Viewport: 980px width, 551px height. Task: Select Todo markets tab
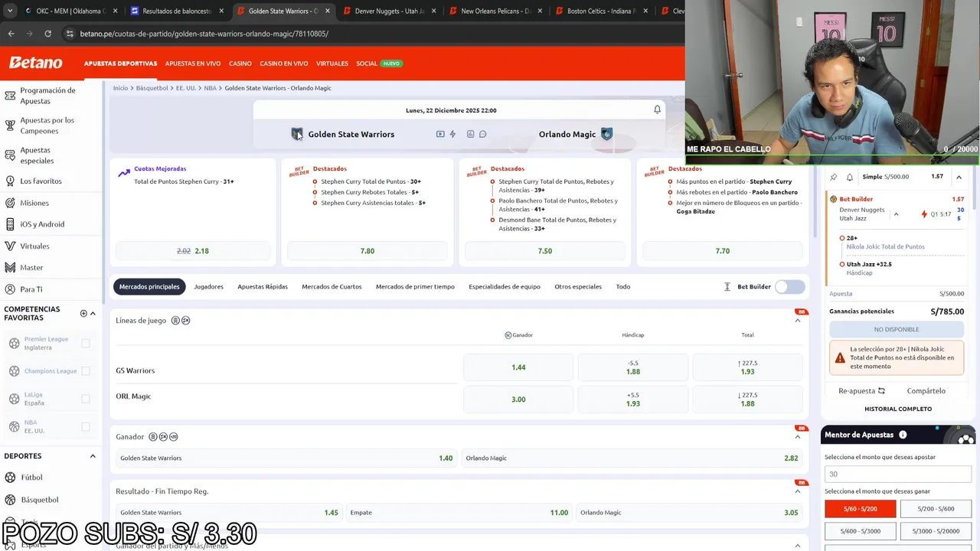(623, 286)
